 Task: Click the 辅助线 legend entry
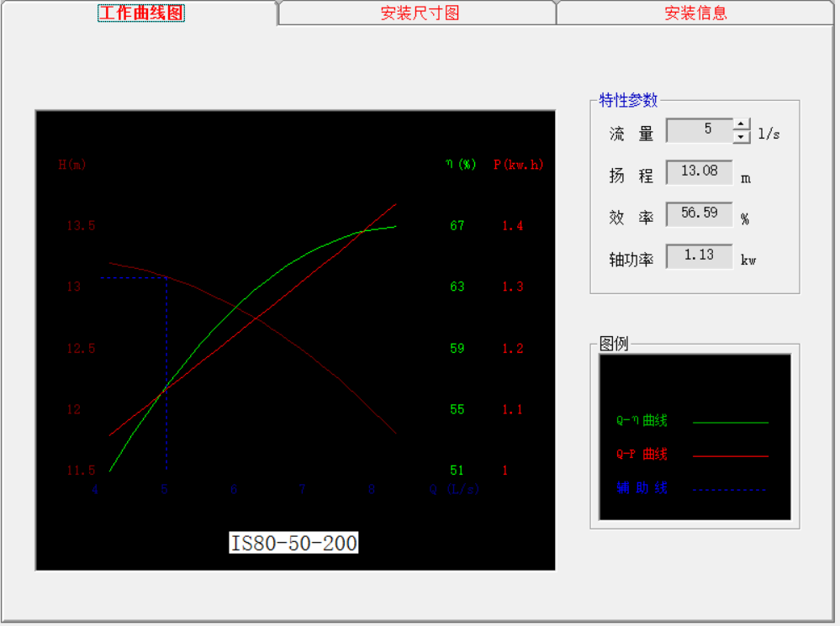(x=642, y=488)
